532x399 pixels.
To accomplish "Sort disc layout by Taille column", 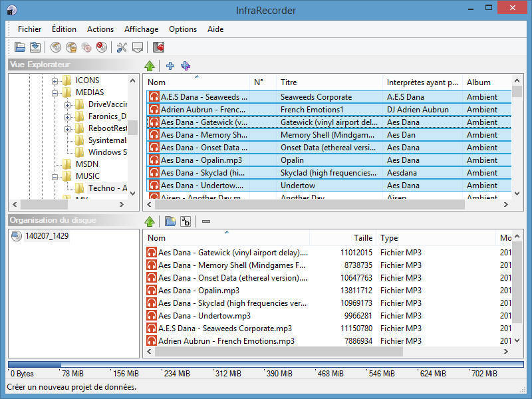I will (x=342, y=238).
